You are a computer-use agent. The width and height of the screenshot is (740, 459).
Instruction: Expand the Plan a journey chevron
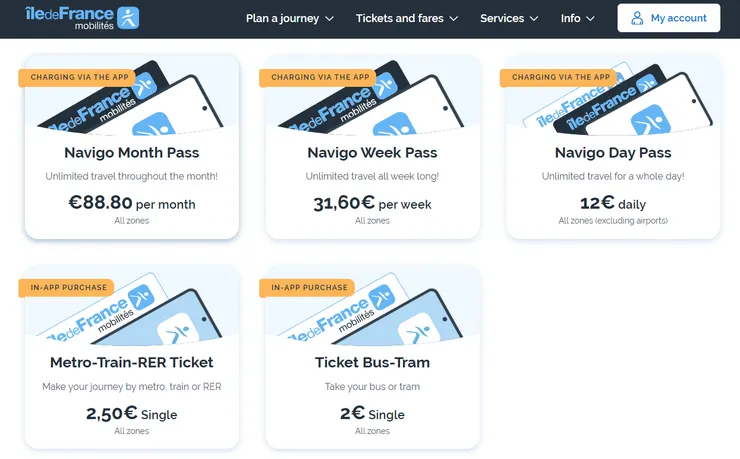(x=330, y=19)
